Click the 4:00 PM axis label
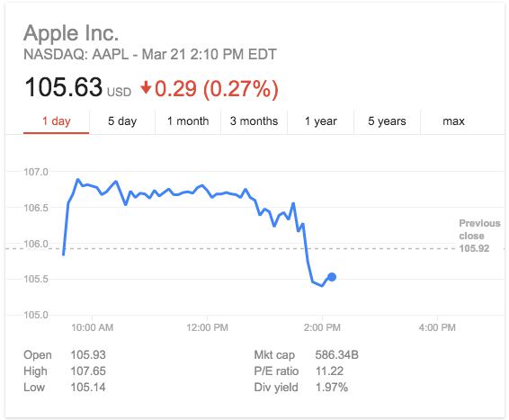The height and width of the screenshot is (420, 509). point(437,327)
